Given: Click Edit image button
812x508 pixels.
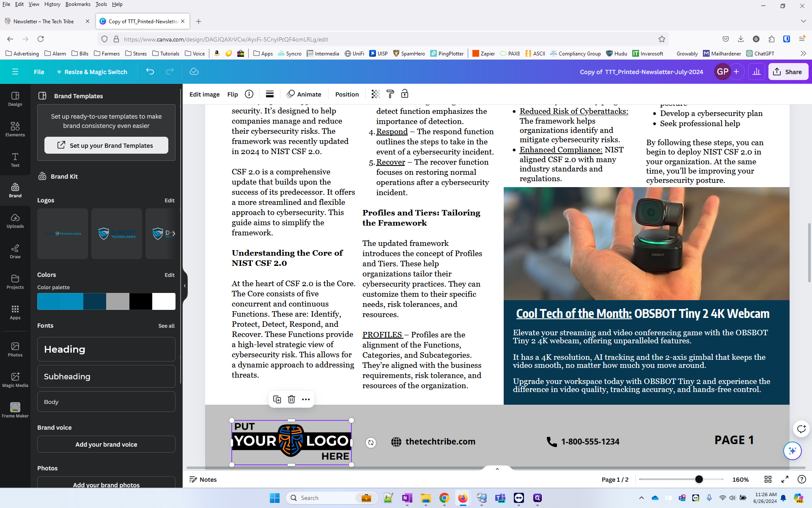Looking at the screenshot, I should click(x=204, y=94).
